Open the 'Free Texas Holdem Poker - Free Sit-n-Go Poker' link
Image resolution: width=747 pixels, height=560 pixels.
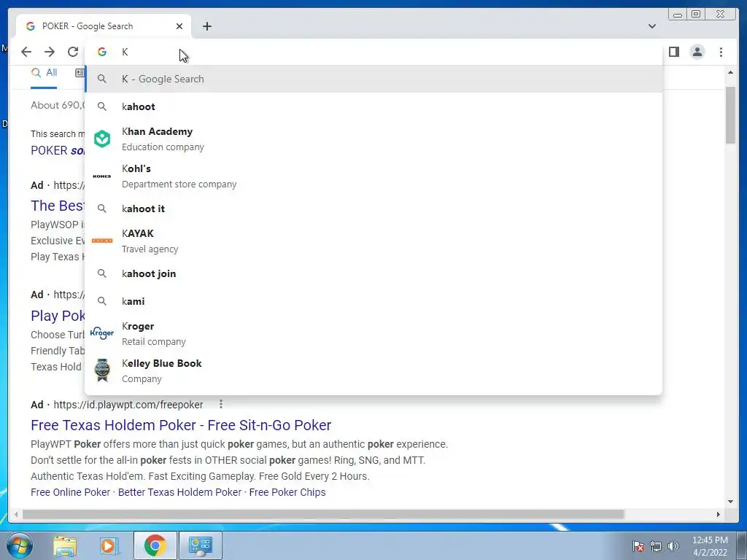coord(181,425)
